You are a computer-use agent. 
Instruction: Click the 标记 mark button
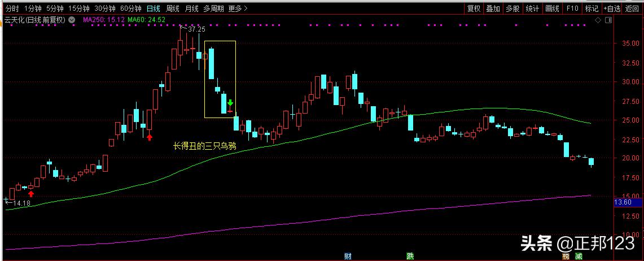(x=592, y=8)
